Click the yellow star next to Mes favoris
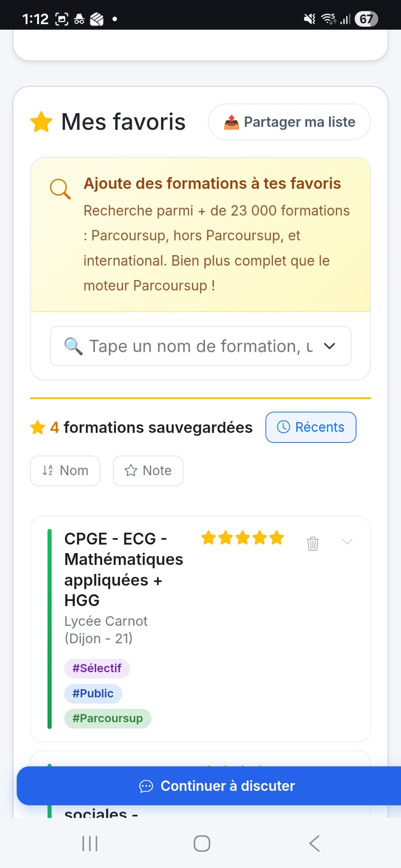The width and height of the screenshot is (401, 868). [41, 122]
